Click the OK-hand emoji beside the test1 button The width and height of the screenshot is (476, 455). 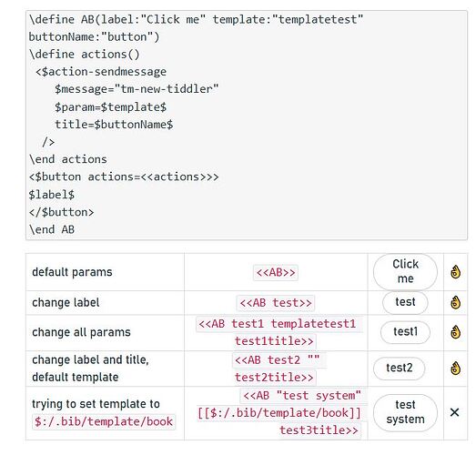click(455, 332)
